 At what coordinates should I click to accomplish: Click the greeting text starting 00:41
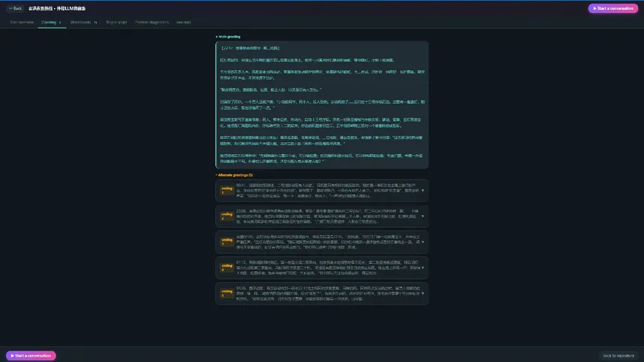pyautogui.click(x=327, y=191)
